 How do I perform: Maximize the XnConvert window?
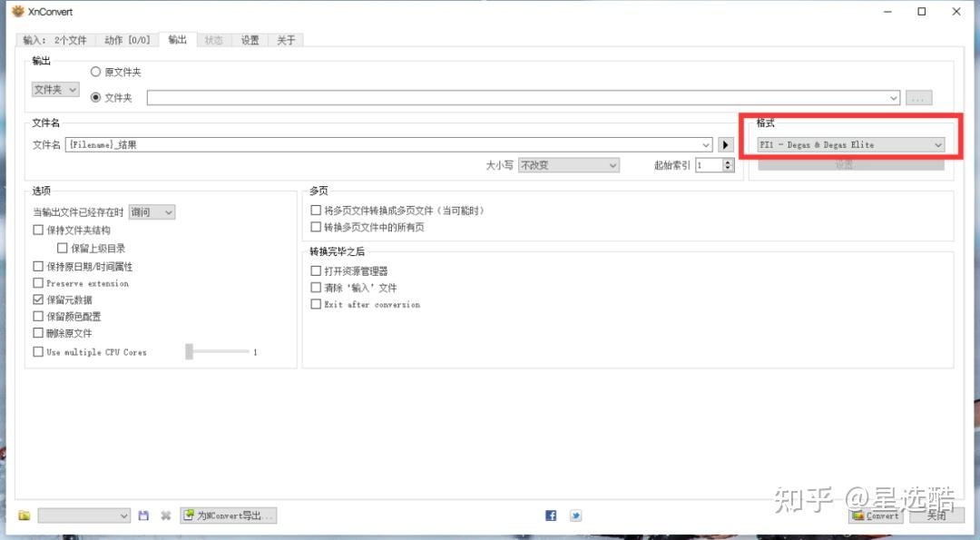coord(921,11)
